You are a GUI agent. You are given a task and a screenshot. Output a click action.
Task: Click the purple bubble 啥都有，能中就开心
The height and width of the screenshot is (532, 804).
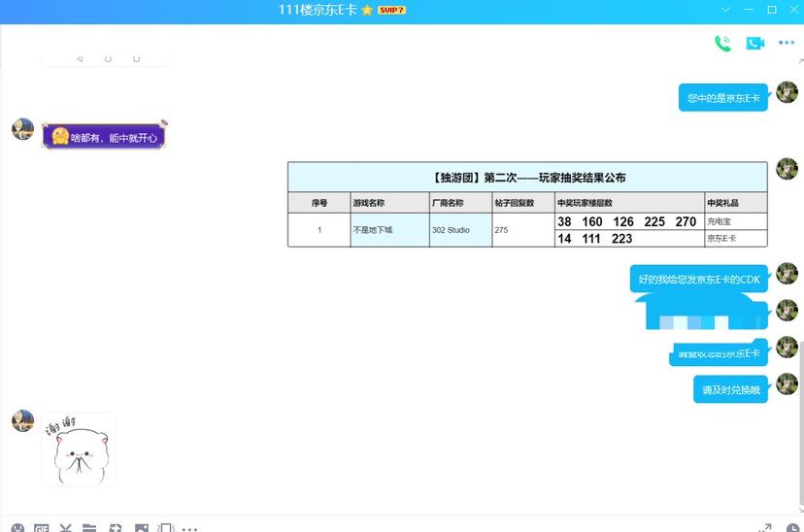point(105,137)
